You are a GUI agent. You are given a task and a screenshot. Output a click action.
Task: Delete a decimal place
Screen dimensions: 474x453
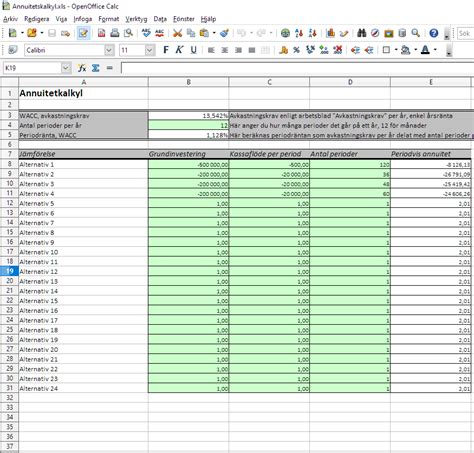337,50
